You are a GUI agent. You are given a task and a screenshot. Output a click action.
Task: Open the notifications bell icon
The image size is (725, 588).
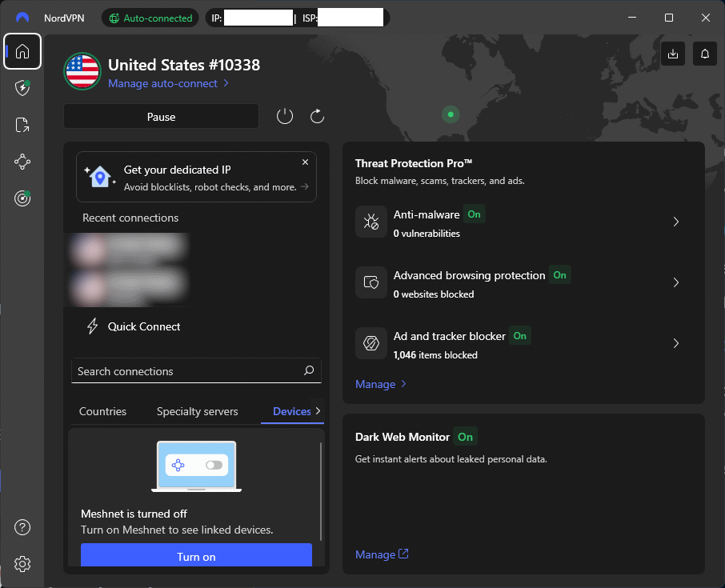coord(705,54)
